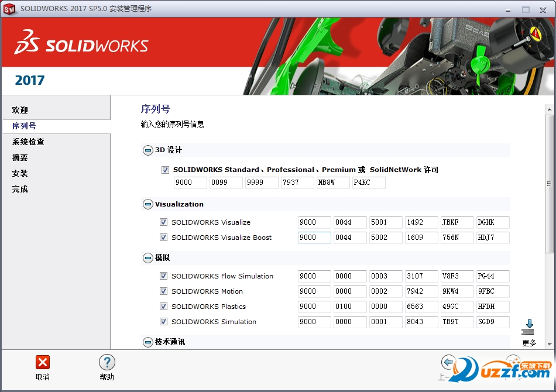Click Simulation serial field 0001

click(386, 322)
